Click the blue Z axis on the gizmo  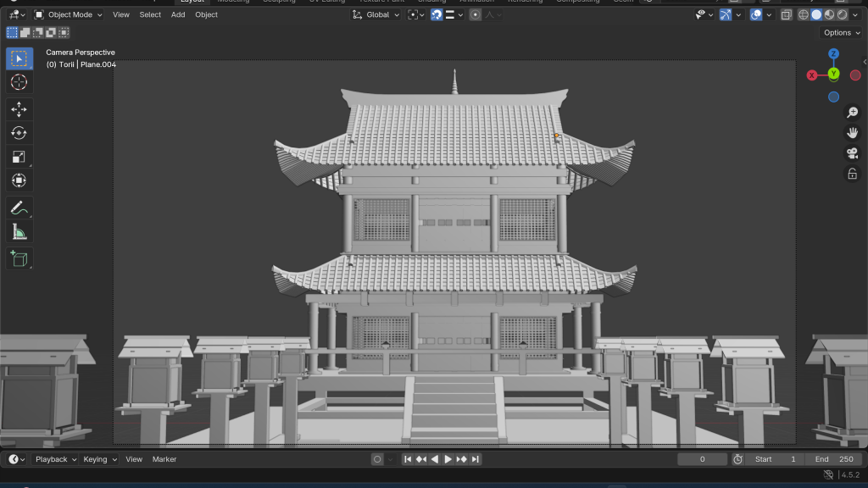pos(833,53)
